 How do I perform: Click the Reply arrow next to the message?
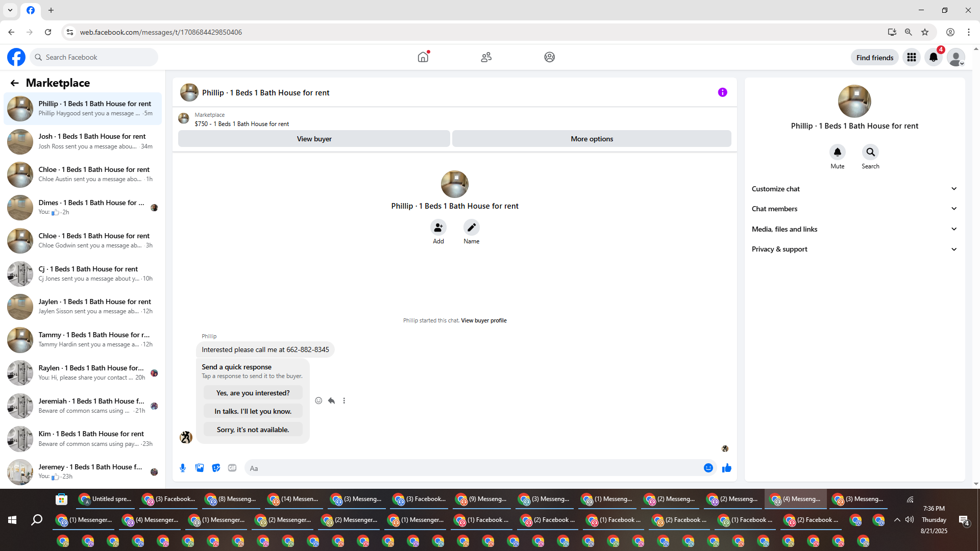pos(331,400)
